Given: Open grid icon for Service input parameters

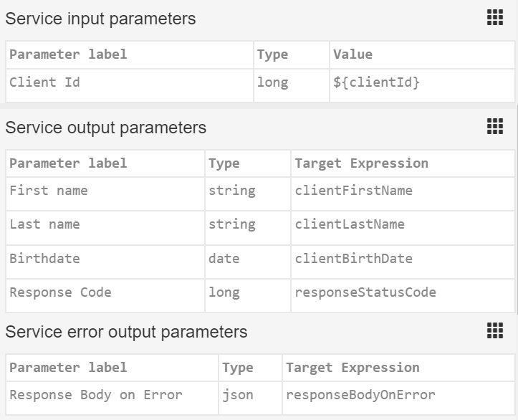Looking at the screenshot, I should point(494,19).
